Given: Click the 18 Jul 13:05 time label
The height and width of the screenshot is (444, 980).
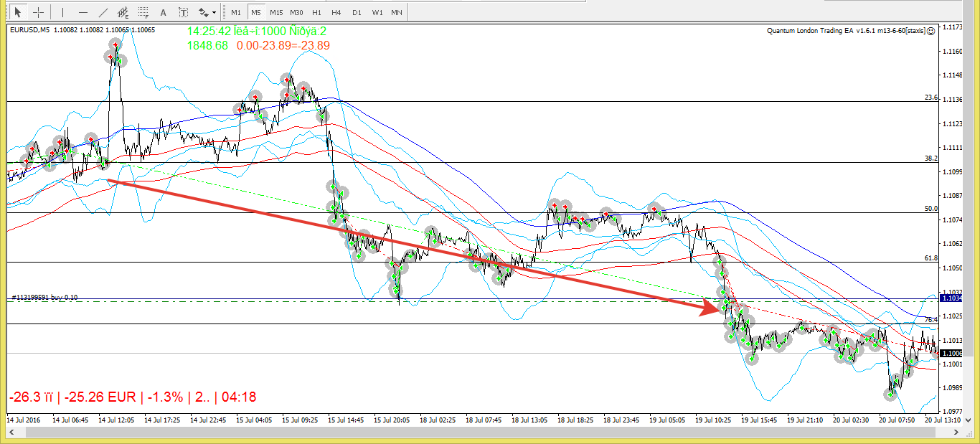Looking at the screenshot, I should point(529,419).
